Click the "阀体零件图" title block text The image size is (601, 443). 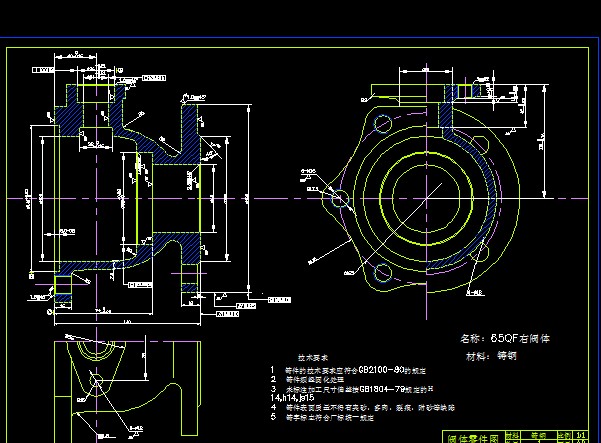(x=473, y=438)
